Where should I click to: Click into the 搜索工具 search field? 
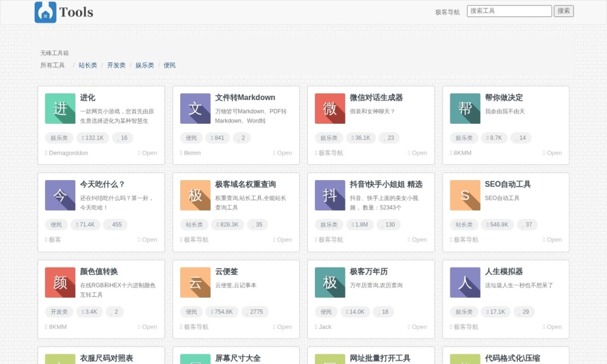(x=509, y=10)
